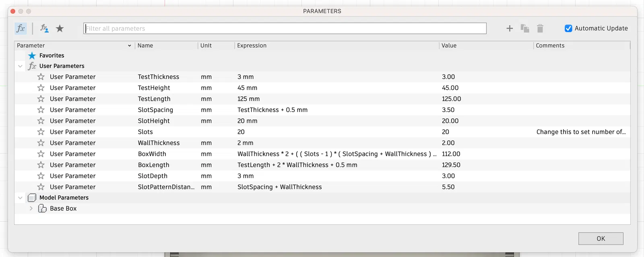Image resolution: width=644 pixels, height=257 pixels.
Task: Click the plus add parameter icon
Action: (x=510, y=28)
